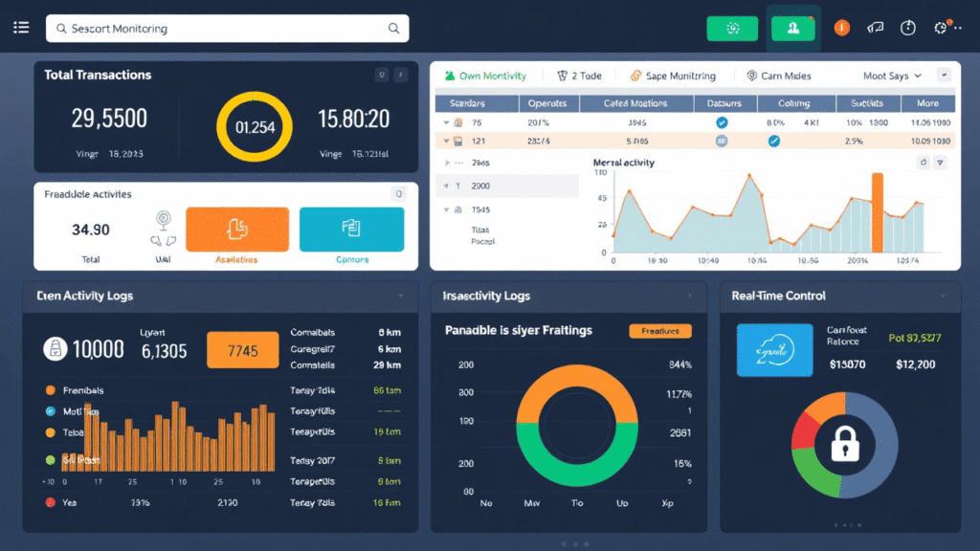Open the timer clock icon in header
Screen dimensions: 980x551
(908, 28)
